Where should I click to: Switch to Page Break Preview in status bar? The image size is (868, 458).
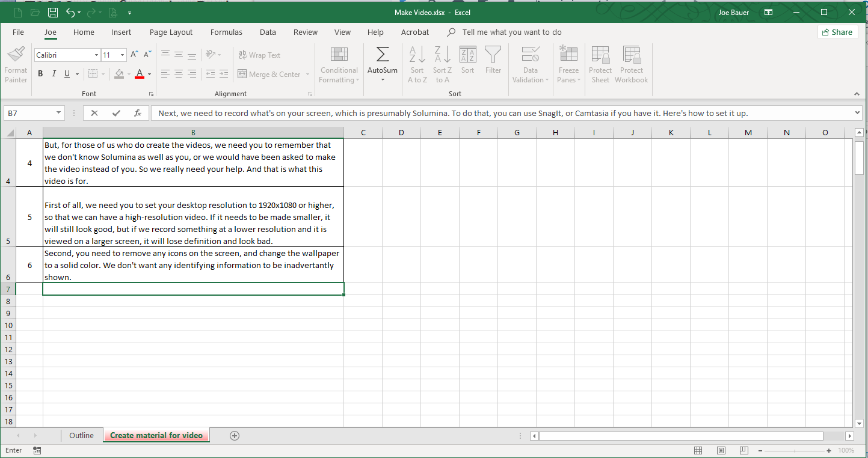[x=744, y=450]
